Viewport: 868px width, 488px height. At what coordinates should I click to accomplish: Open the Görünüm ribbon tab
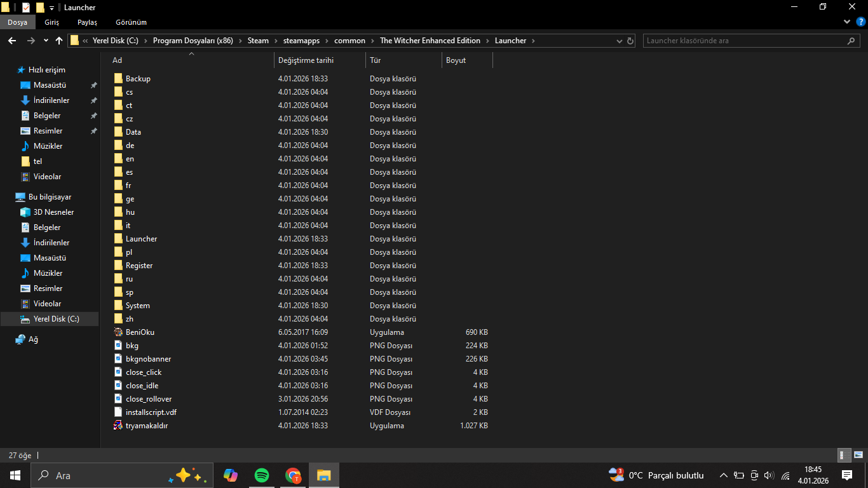coord(132,22)
